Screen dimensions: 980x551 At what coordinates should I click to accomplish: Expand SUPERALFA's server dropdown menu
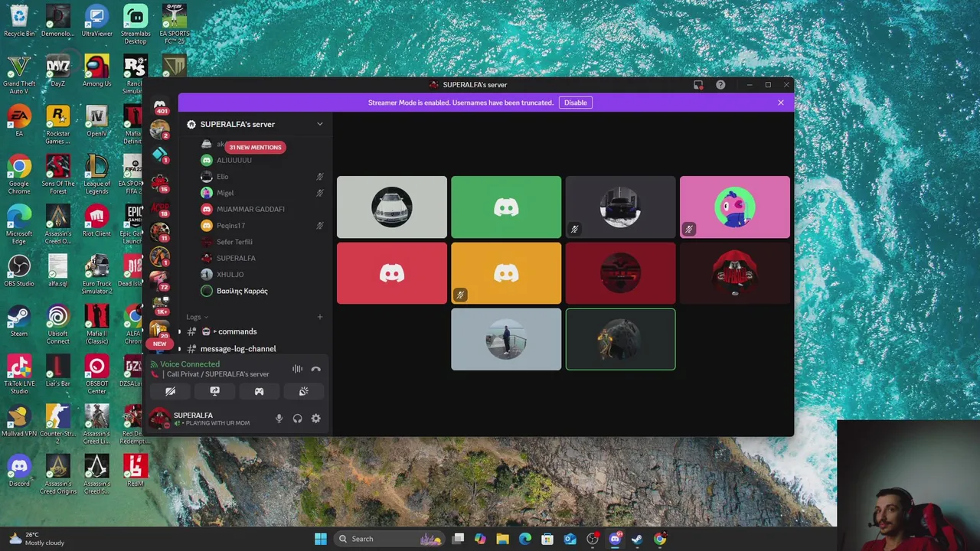pyautogui.click(x=319, y=124)
